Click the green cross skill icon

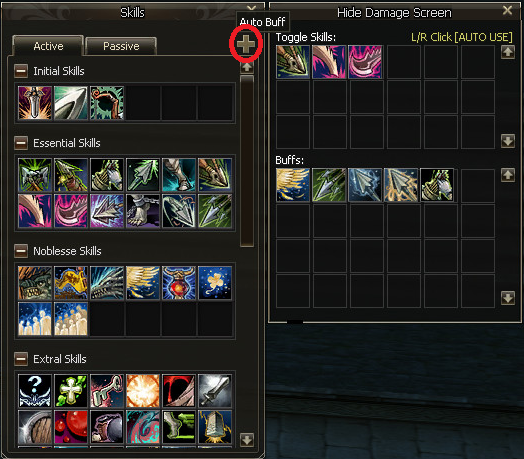pyautogui.click(x=71, y=391)
